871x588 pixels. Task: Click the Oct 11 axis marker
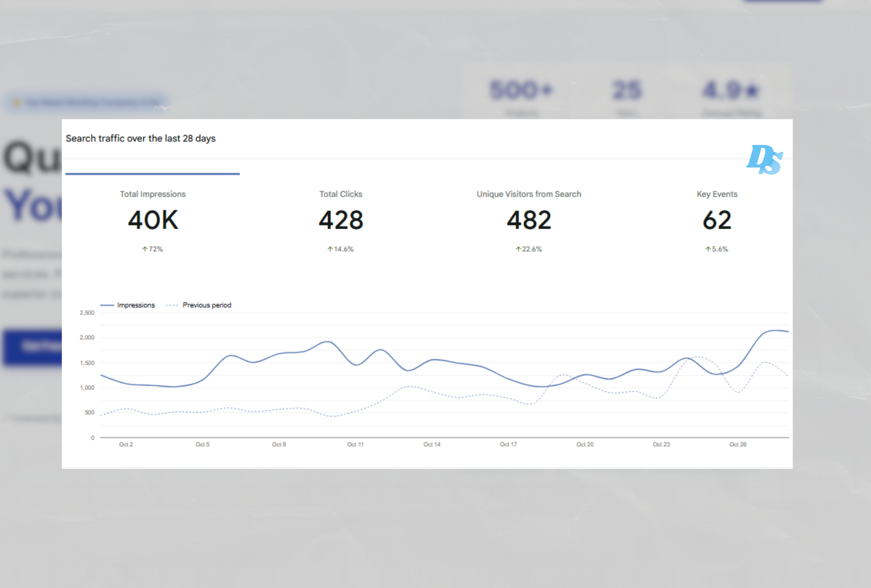pyautogui.click(x=355, y=444)
